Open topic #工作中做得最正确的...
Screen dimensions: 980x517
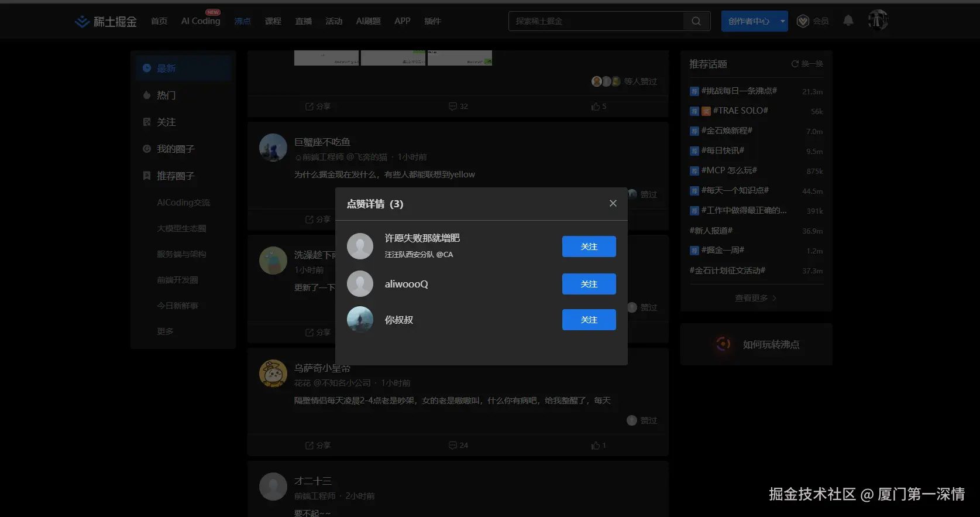744,210
